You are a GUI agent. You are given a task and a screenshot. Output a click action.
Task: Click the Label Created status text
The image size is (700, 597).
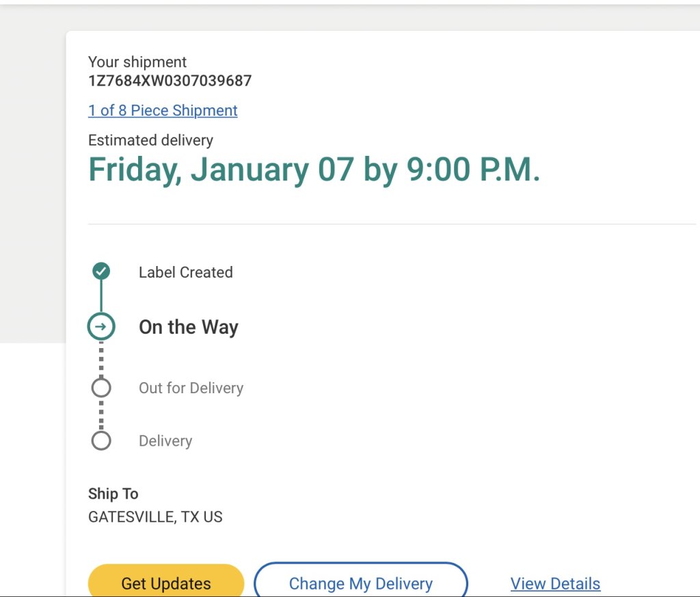pyautogui.click(x=186, y=272)
